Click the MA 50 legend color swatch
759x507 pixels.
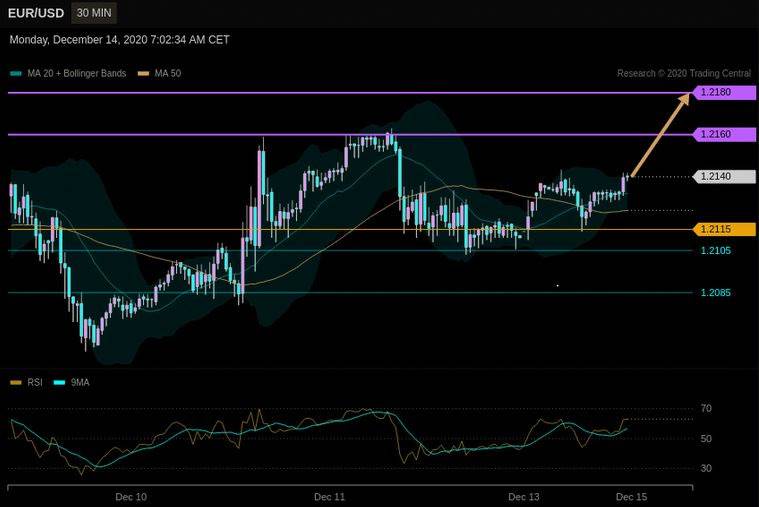143,74
